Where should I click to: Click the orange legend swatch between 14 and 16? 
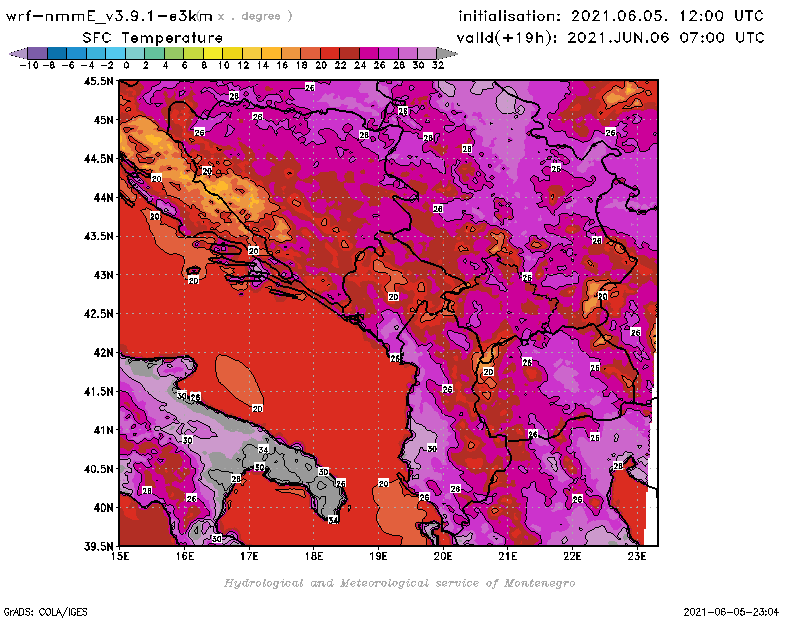271,53
